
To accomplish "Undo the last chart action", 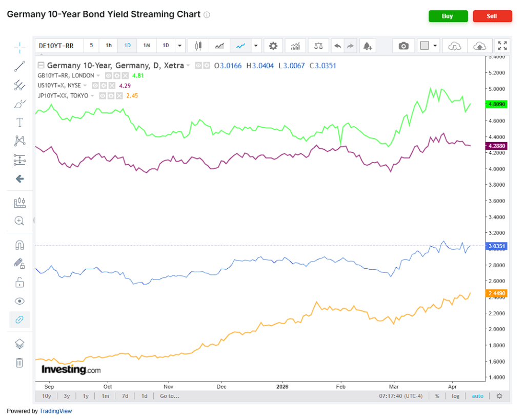I will coord(337,46).
